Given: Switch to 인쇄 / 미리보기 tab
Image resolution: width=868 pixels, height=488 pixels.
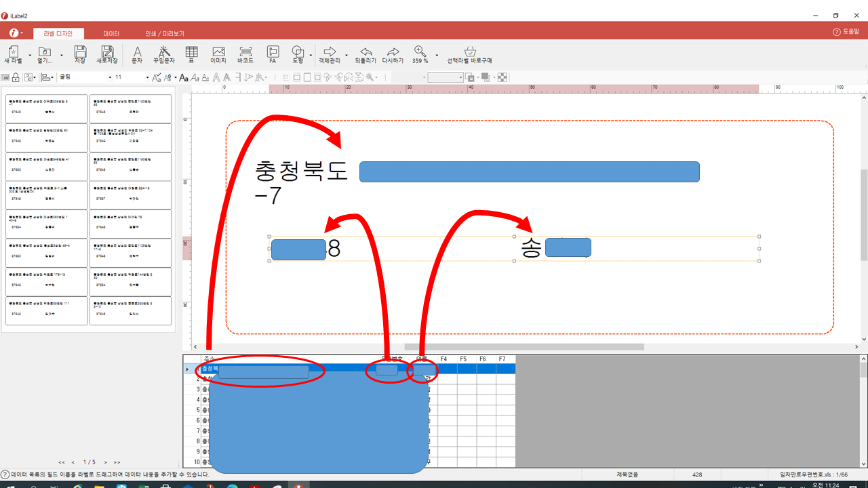Looking at the screenshot, I should point(165,33).
